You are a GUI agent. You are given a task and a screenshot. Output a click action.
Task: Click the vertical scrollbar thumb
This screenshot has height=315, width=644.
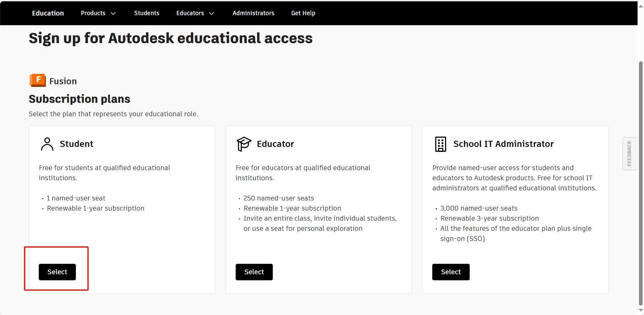(x=641, y=182)
